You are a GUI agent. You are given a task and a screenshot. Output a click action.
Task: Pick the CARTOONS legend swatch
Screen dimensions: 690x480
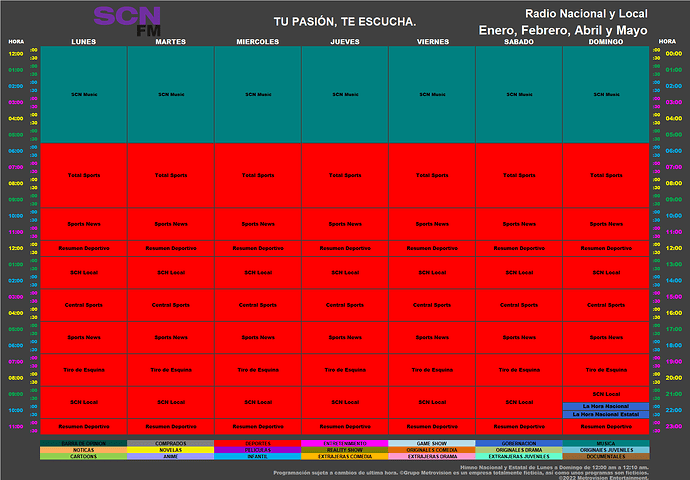84,457
